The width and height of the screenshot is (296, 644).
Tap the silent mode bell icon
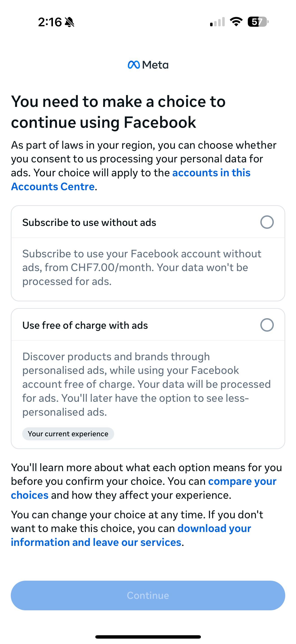coord(69,22)
